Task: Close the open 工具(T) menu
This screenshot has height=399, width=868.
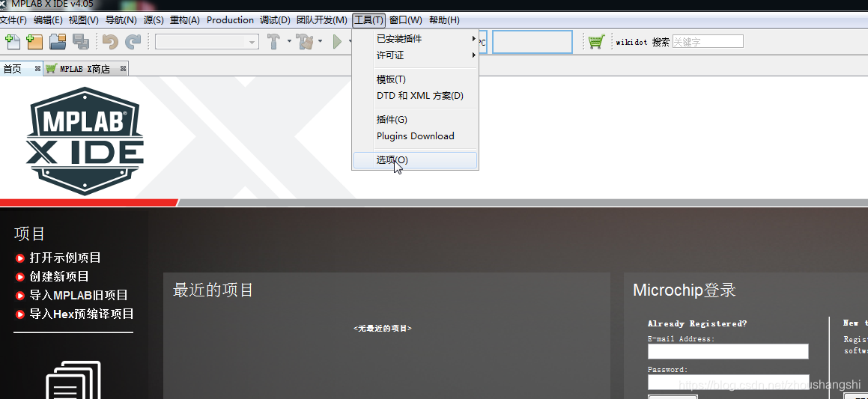Action: 368,20
